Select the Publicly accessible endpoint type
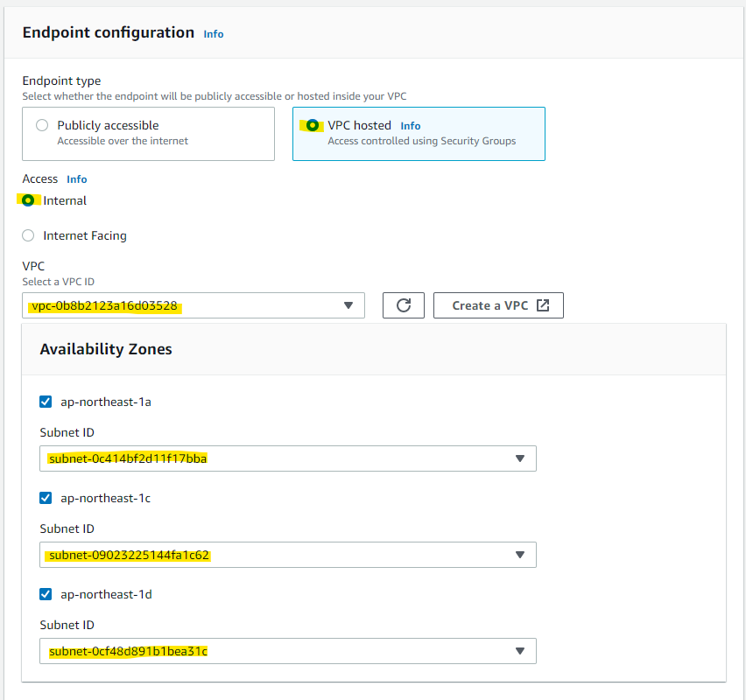The width and height of the screenshot is (746, 700). [42, 125]
